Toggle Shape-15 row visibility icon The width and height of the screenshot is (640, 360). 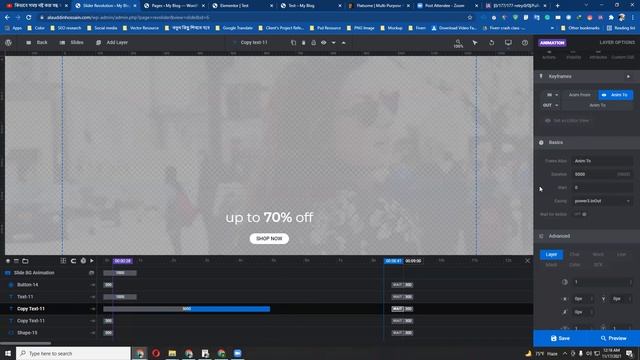[93, 333]
